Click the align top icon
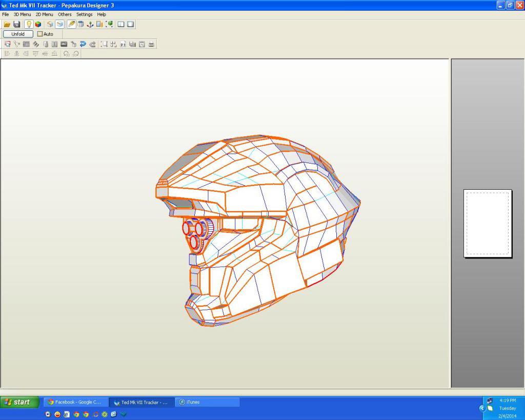 click(36, 53)
